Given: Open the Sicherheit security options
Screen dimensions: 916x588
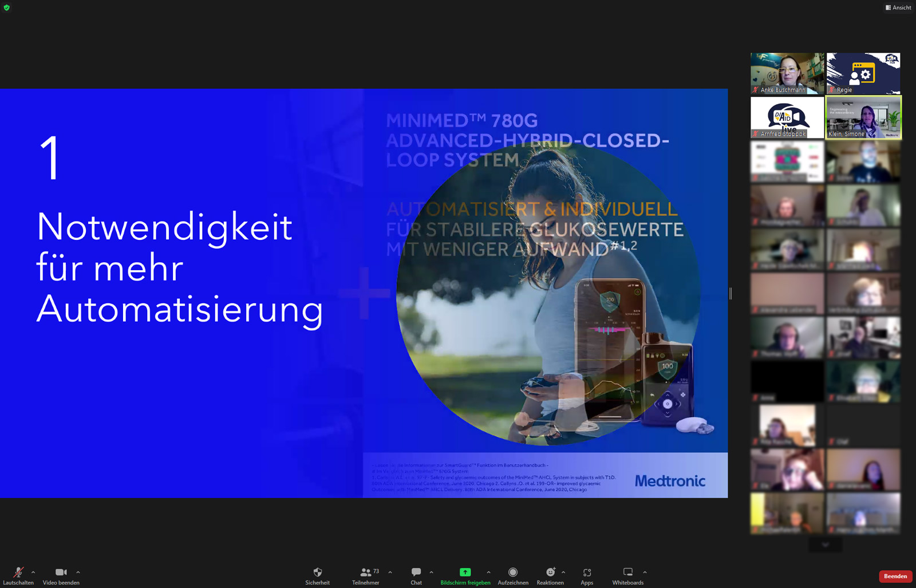Looking at the screenshot, I should tap(317, 575).
